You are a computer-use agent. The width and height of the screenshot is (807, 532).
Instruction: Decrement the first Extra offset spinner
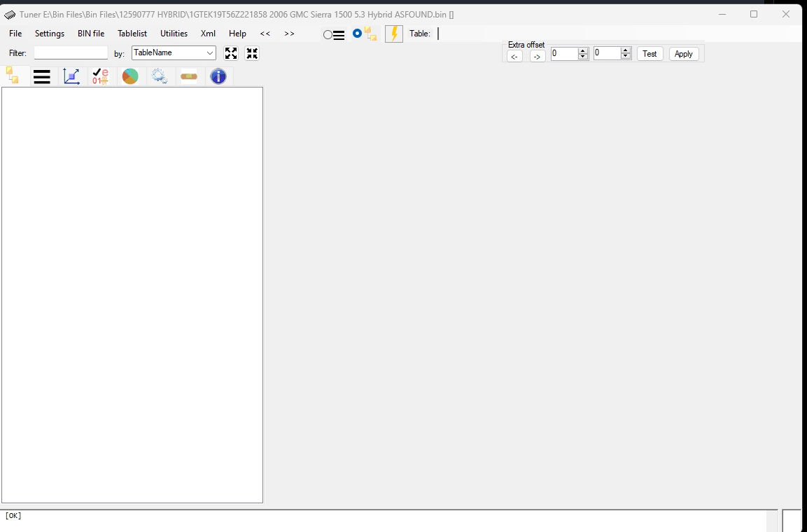click(x=583, y=57)
